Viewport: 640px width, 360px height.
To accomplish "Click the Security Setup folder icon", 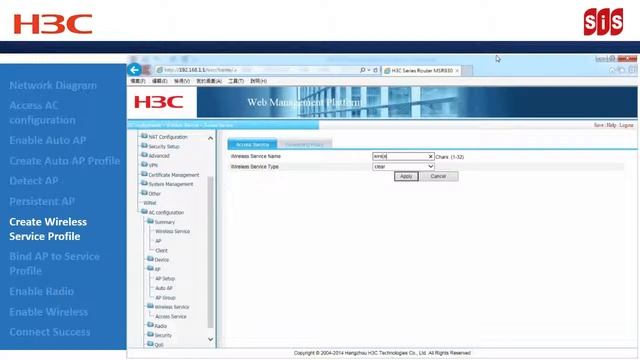I will [144, 145].
